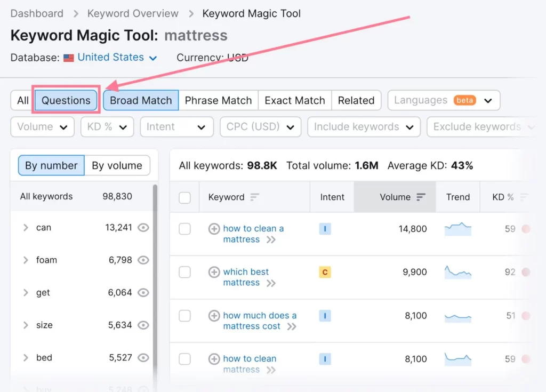The width and height of the screenshot is (546, 392).
Task: Open the Exclude keywords dropdown
Action: click(x=483, y=127)
